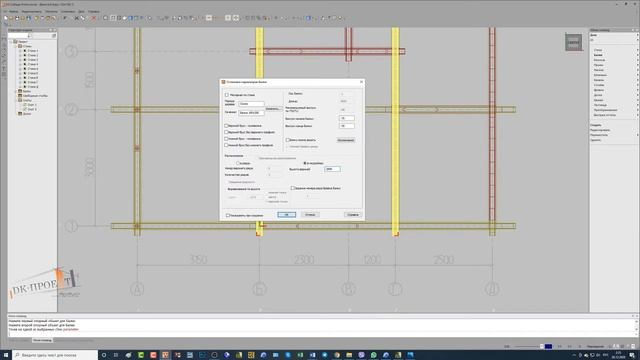Click the New document toolbar icon
The height and width of the screenshot is (360, 640).
click(6, 18)
